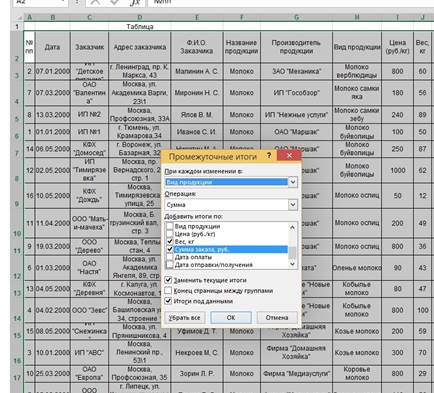
Task: Click cell 'Коровье молоко'
Action: (357, 373)
